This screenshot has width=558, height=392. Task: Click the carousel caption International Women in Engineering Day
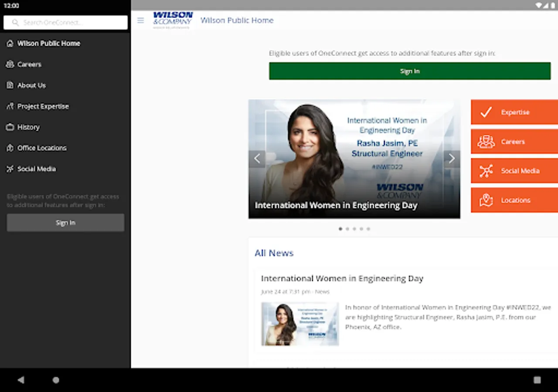(336, 206)
